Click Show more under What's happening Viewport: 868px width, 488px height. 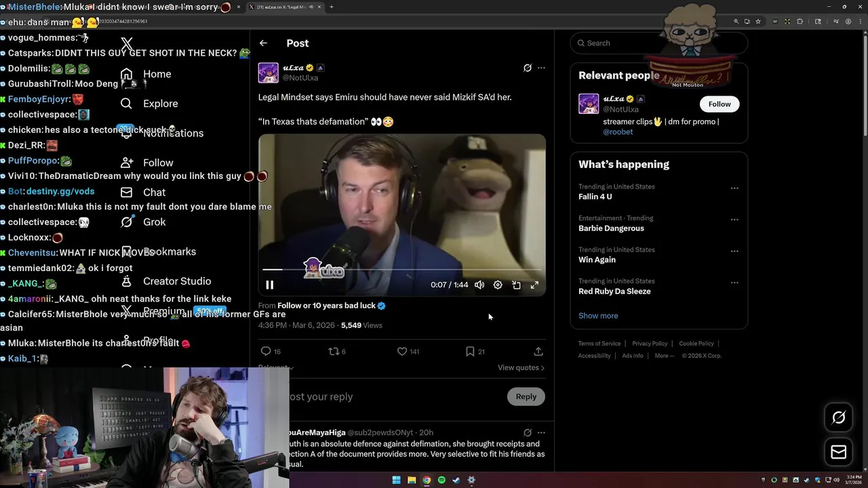(598, 316)
